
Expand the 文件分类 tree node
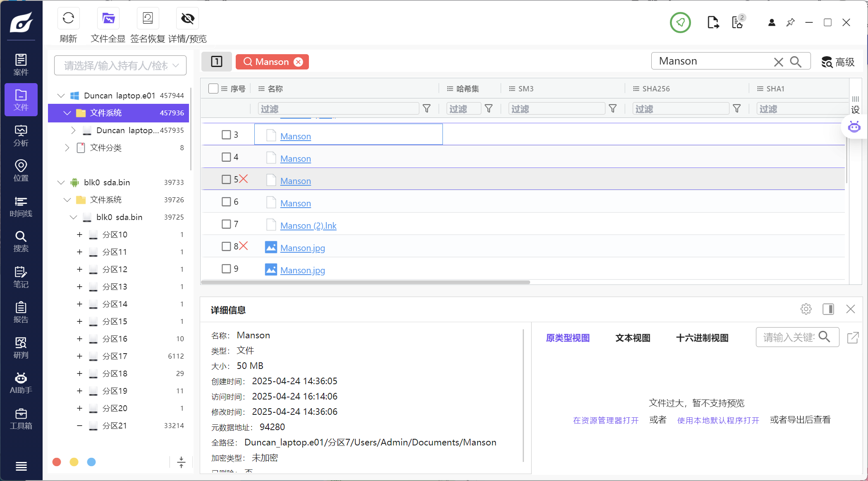(x=67, y=148)
